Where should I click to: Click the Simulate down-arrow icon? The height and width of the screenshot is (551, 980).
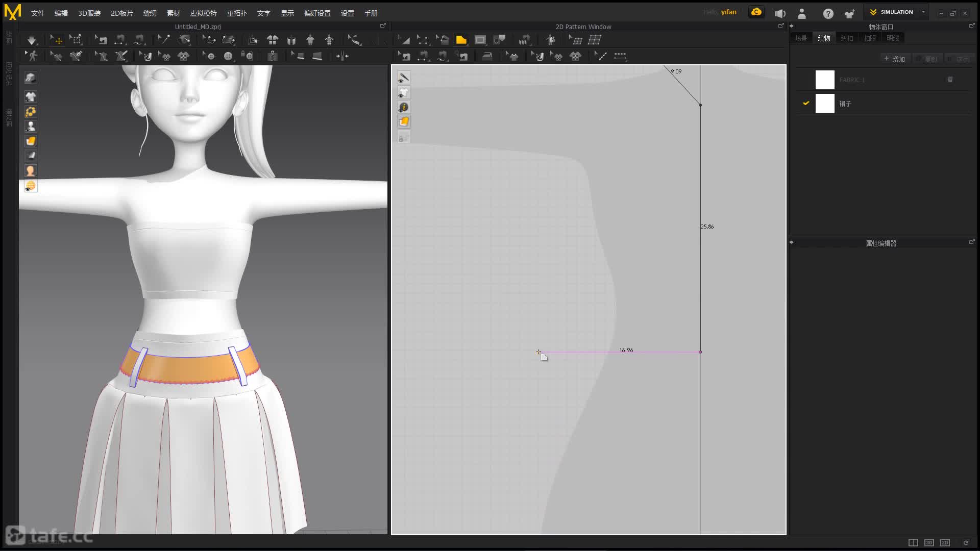(x=32, y=40)
